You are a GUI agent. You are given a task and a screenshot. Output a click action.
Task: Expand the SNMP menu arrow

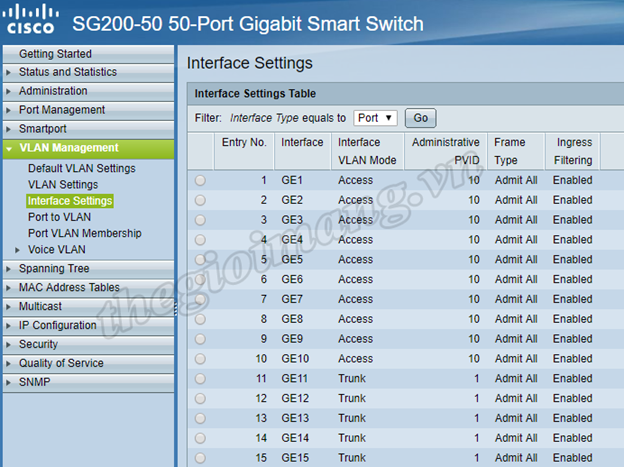click(x=8, y=383)
